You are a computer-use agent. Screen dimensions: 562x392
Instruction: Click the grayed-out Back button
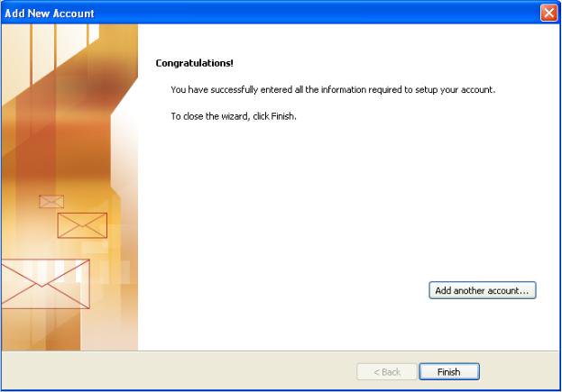coord(387,372)
